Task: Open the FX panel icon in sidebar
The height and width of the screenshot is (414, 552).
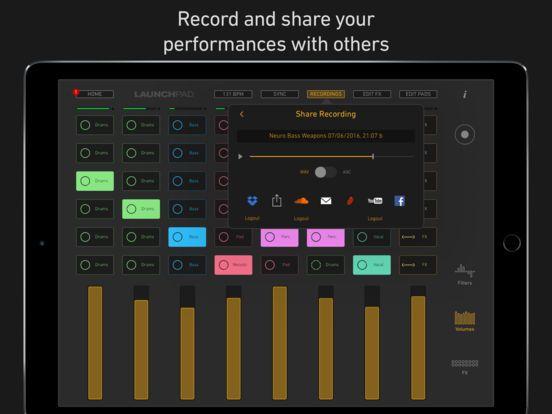Action: tap(465, 366)
